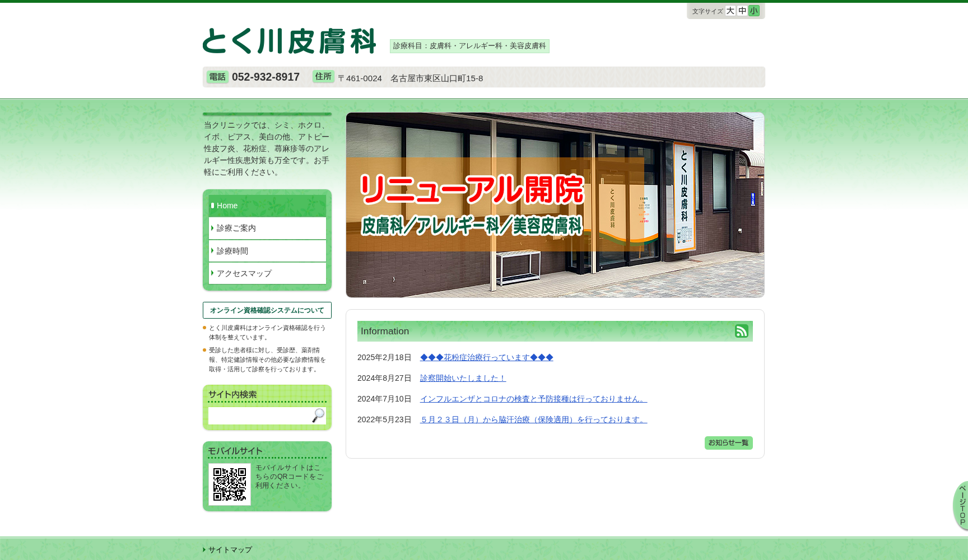Open 診療時間 menu item
The height and width of the screenshot is (560, 968).
(267, 251)
